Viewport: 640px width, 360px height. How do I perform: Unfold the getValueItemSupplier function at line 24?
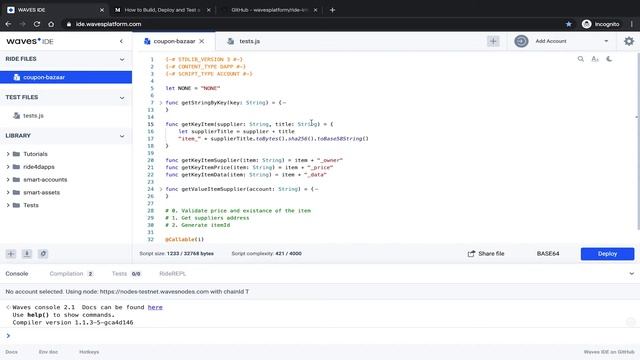(x=160, y=189)
